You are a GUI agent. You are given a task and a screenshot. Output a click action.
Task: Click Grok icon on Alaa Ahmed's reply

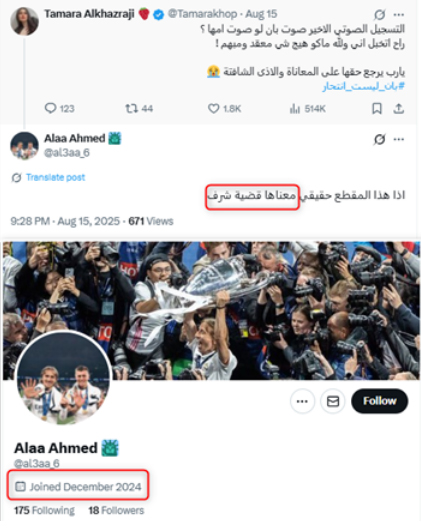[x=379, y=139]
